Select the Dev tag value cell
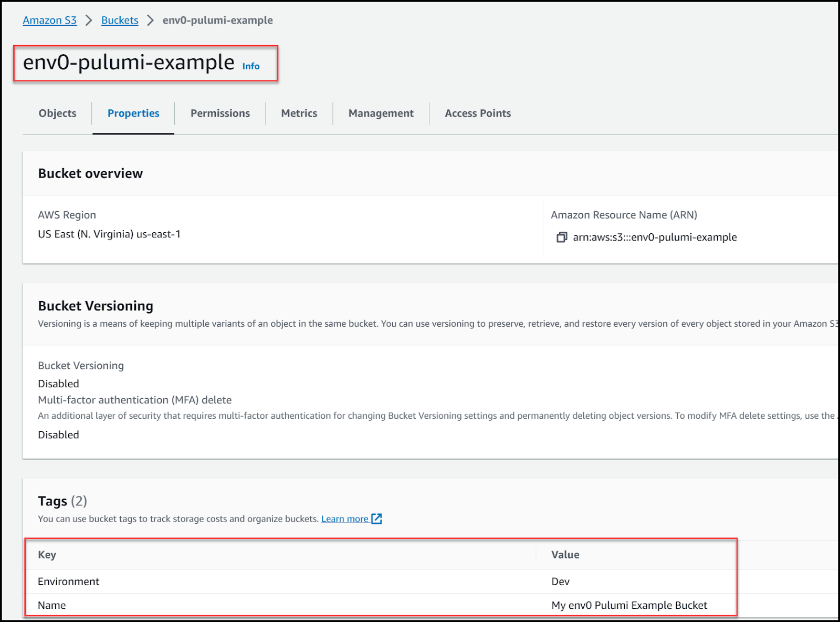Viewport: 840px width, 622px height. point(561,582)
